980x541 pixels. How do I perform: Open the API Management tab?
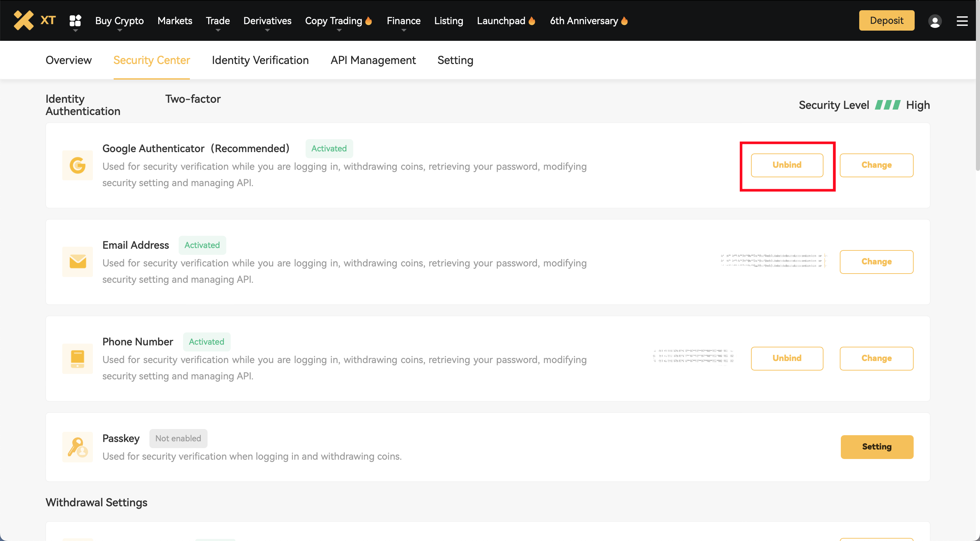pyautogui.click(x=373, y=60)
